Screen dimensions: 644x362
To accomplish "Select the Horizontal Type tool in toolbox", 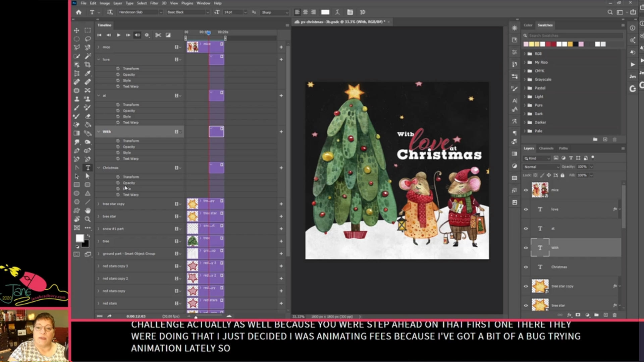I will click(88, 168).
